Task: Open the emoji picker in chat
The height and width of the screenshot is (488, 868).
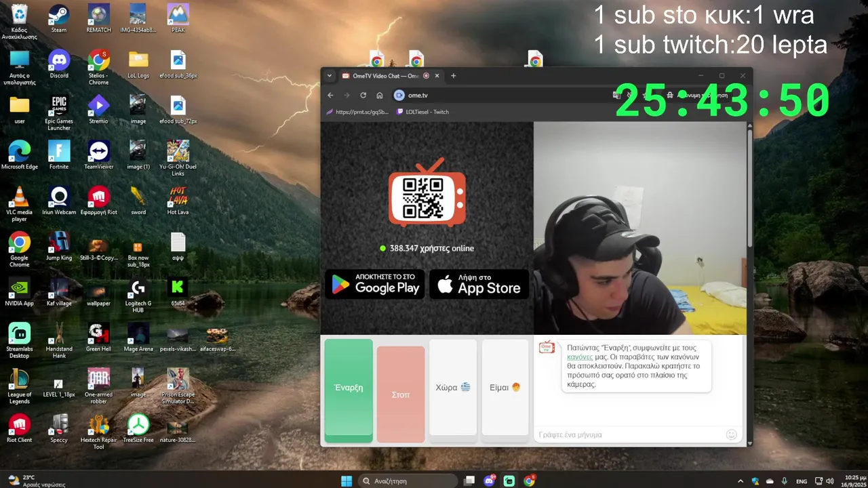Action: click(x=731, y=434)
